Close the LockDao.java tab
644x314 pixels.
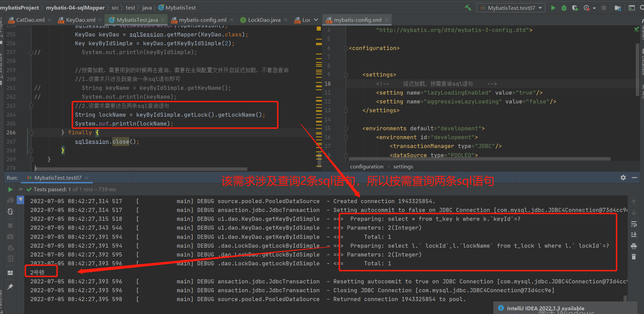click(x=286, y=20)
